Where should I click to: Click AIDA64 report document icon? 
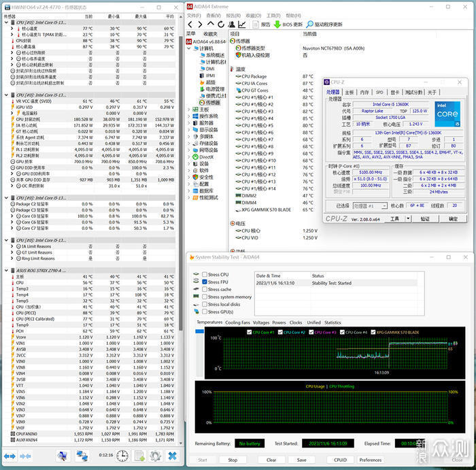pyautogui.click(x=256, y=24)
